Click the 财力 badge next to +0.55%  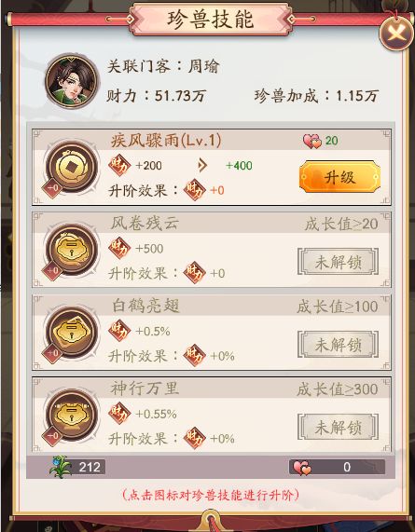point(119,414)
